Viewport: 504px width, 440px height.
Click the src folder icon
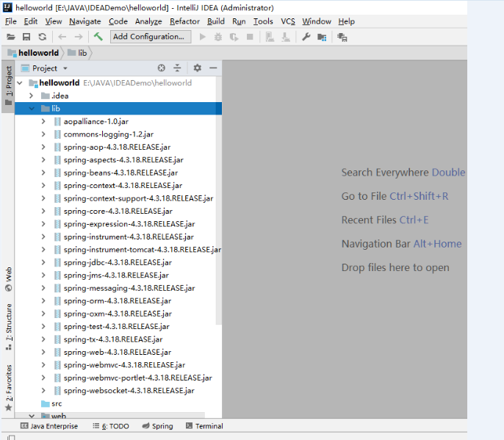(46, 404)
